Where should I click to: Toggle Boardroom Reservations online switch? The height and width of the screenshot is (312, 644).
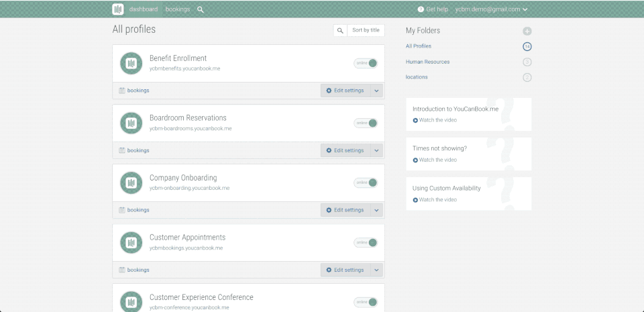366,123
